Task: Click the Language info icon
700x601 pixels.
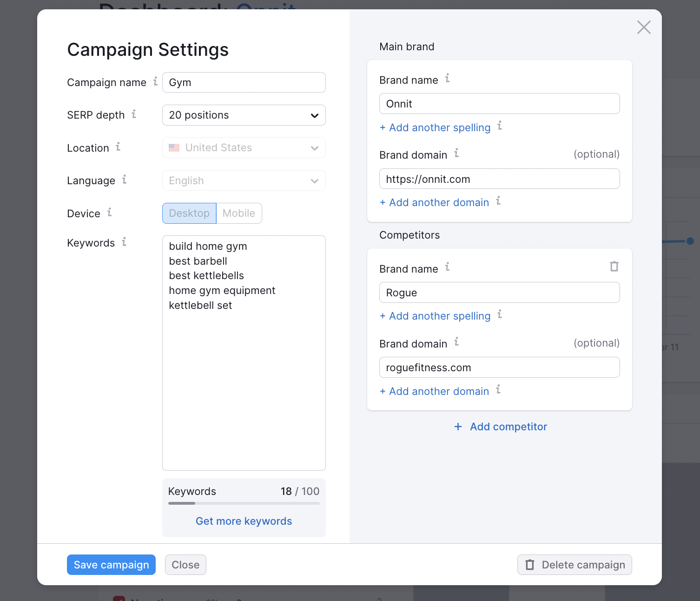Action: click(x=125, y=180)
